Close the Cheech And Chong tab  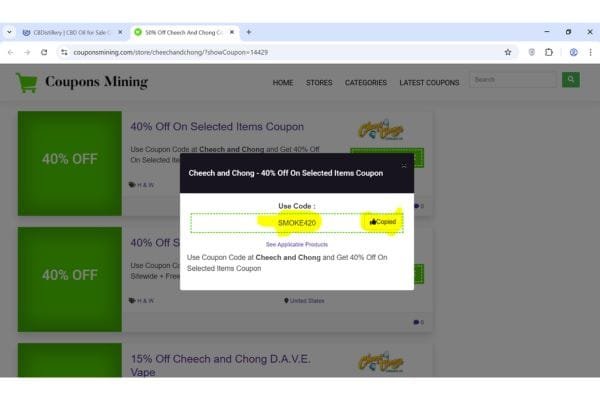point(232,32)
